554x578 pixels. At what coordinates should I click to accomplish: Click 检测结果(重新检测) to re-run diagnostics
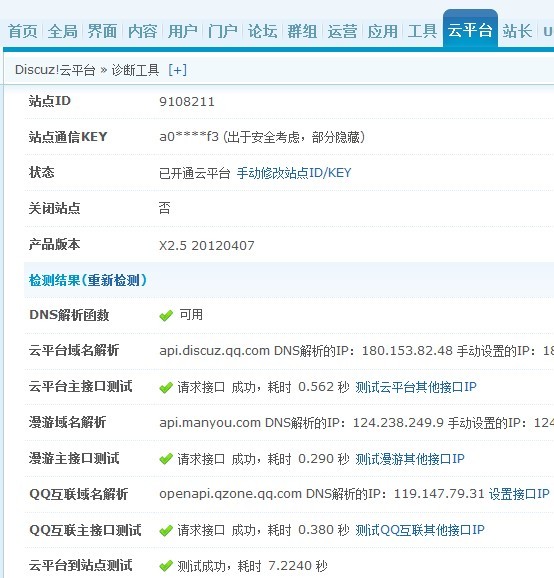(x=88, y=280)
